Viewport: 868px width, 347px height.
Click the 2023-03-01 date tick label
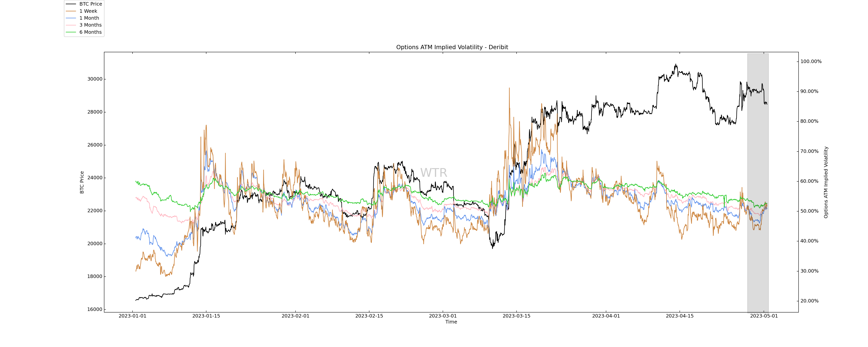pyautogui.click(x=443, y=316)
